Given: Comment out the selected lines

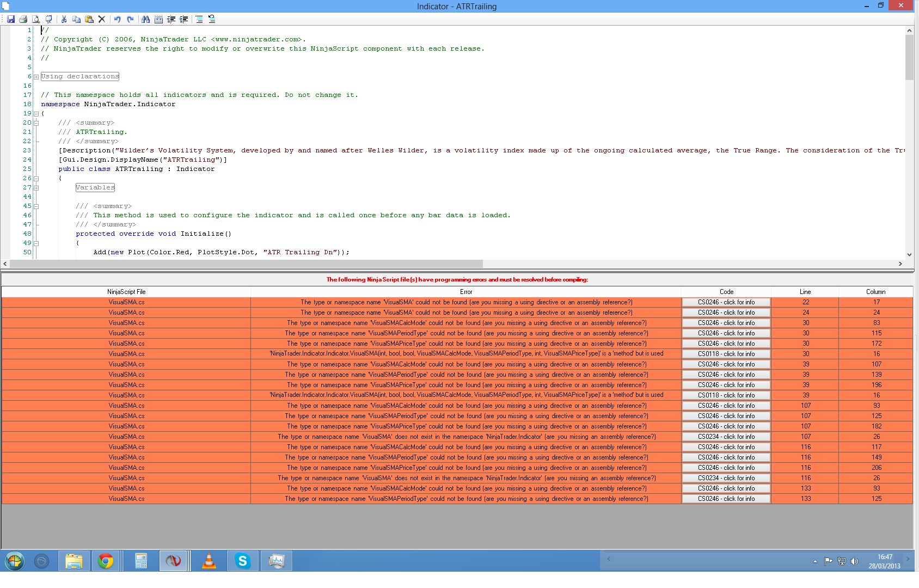Looking at the screenshot, I should [199, 19].
